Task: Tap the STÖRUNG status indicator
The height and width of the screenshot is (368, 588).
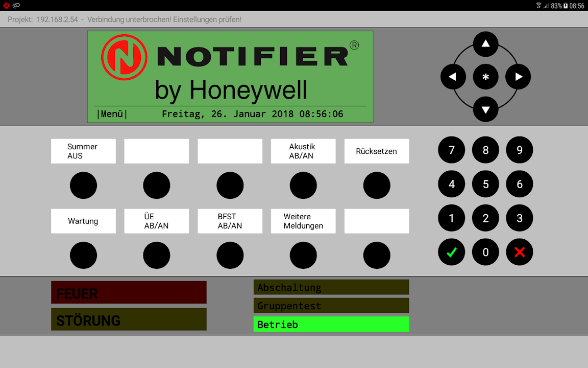Action: coord(129,320)
